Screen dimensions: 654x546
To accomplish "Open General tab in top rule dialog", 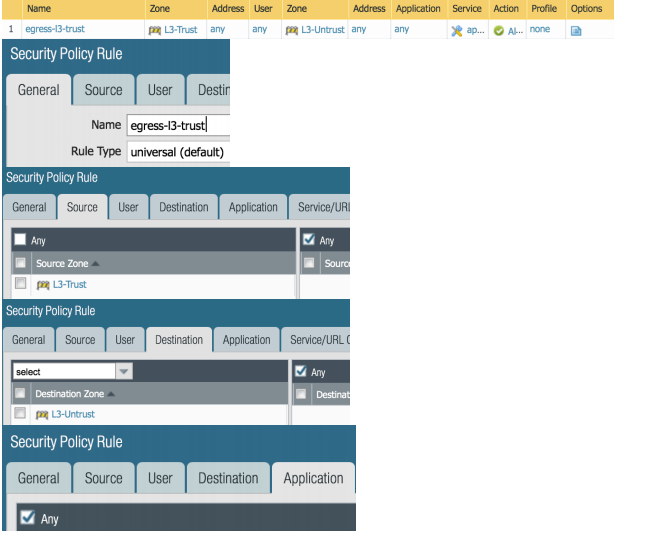I will [x=38, y=90].
